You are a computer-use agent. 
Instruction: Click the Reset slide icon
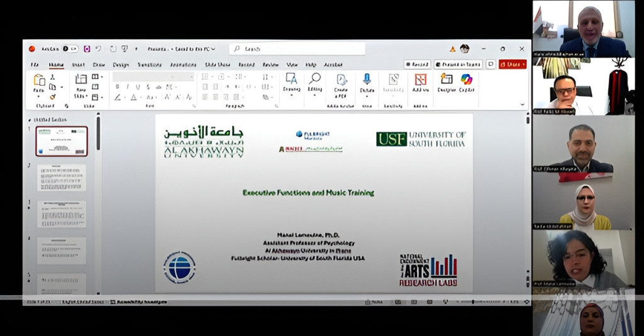[96, 87]
